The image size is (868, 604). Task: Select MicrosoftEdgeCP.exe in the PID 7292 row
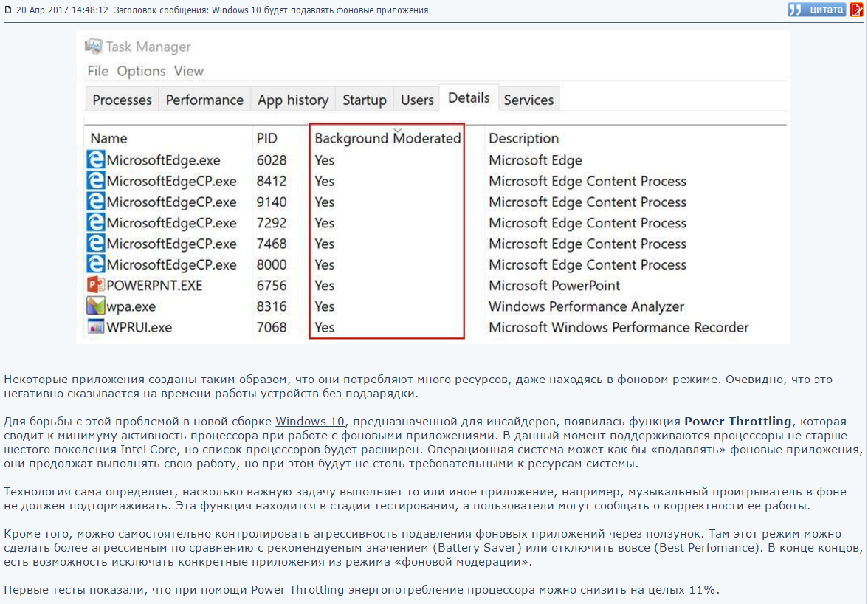click(x=171, y=223)
